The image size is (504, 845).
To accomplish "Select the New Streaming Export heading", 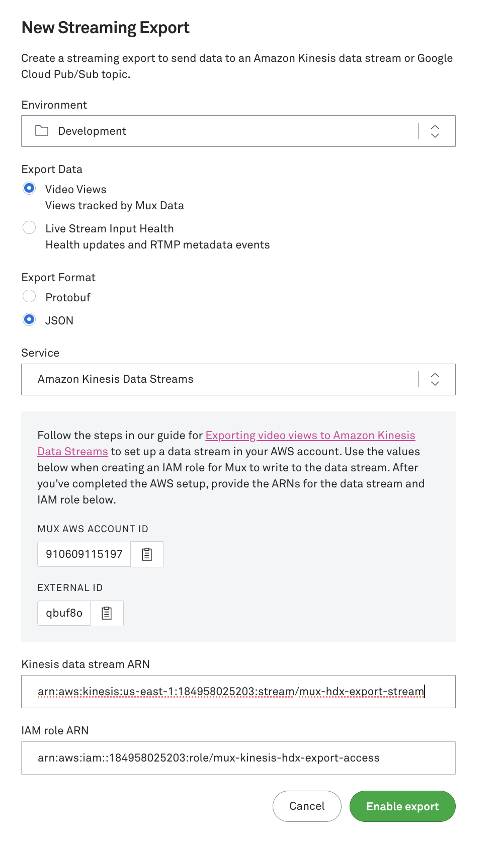I will coord(105,28).
